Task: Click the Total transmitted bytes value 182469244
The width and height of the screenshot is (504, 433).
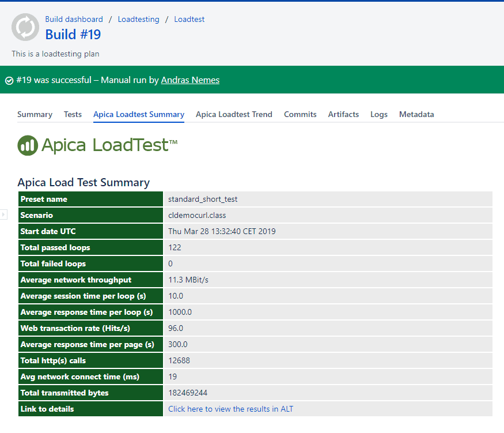Action: pyautogui.click(x=188, y=393)
